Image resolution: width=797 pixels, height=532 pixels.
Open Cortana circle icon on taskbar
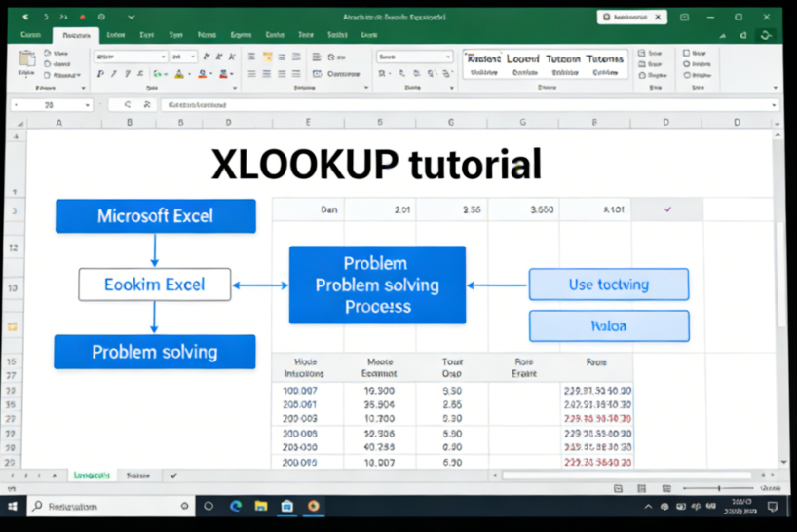click(209, 506)
